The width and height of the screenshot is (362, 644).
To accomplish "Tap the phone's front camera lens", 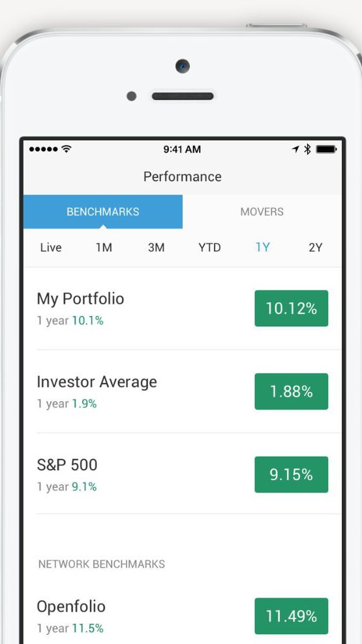I will 183,66.
